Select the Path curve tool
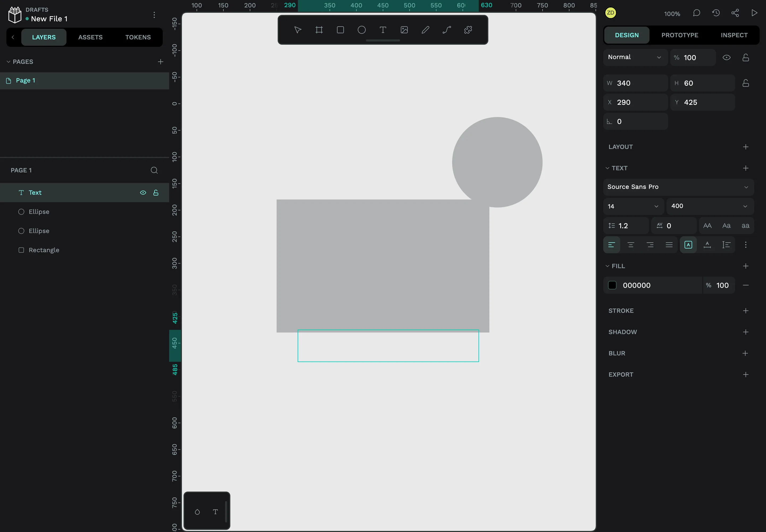Viewport: 766px width, 532px height. coord(447,30)
